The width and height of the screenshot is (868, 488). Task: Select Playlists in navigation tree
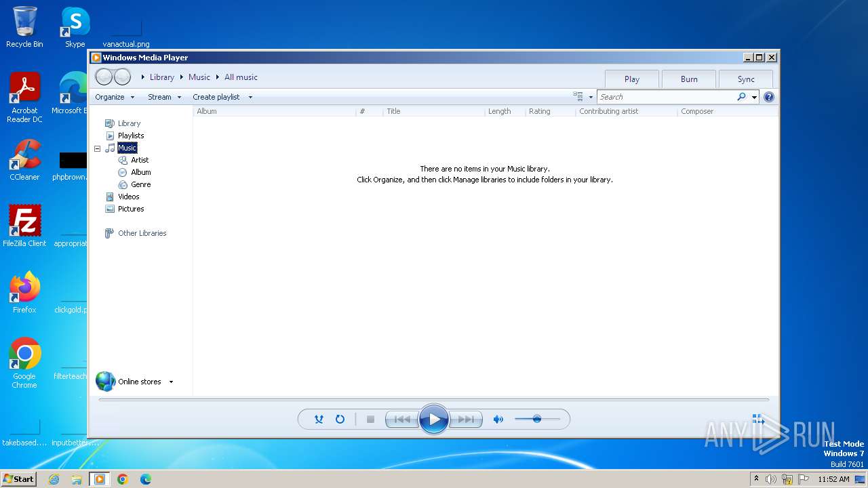[x=131, y=136]
